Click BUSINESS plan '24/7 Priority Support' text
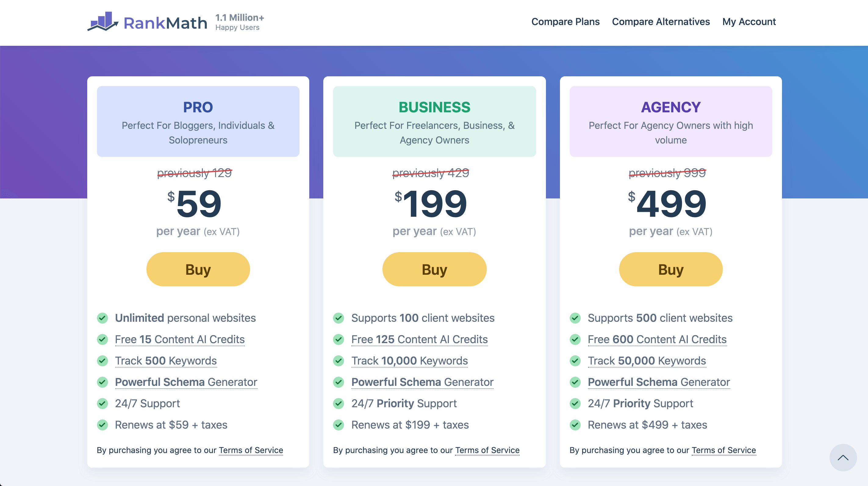Screen dimensions: 868x486 pyautogui.click(x=404, y=403)
